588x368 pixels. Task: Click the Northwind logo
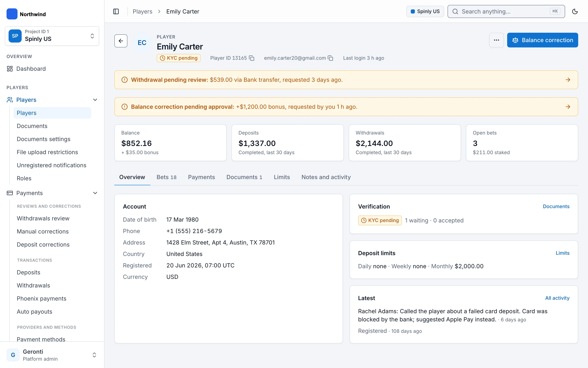tap(12, 14)
